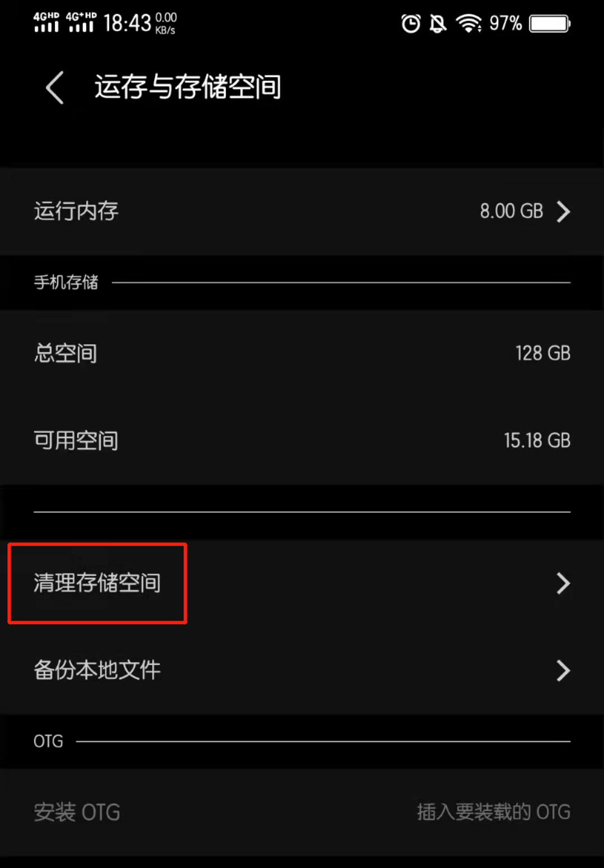Tap the 8.00 GB memory value
Image resolution: width=604 pixels, height=868 pixels.
pyautogui.click(x=511, y=211)
